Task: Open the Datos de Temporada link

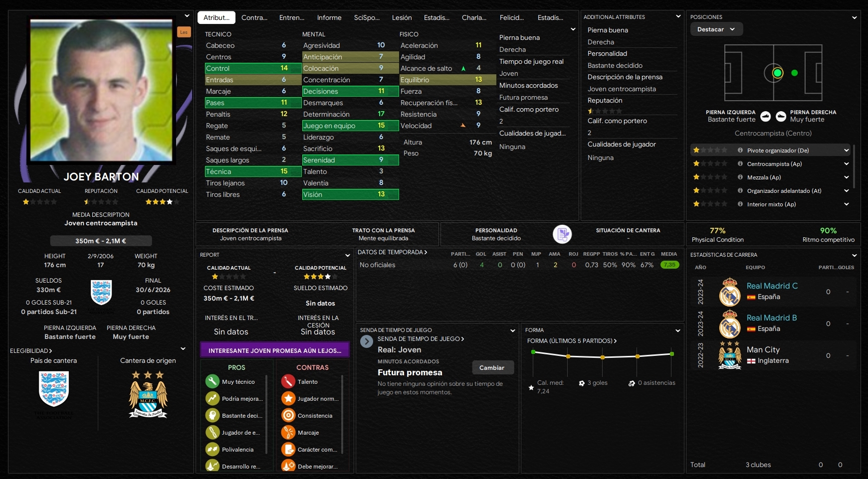Action: tap(393, 252)
